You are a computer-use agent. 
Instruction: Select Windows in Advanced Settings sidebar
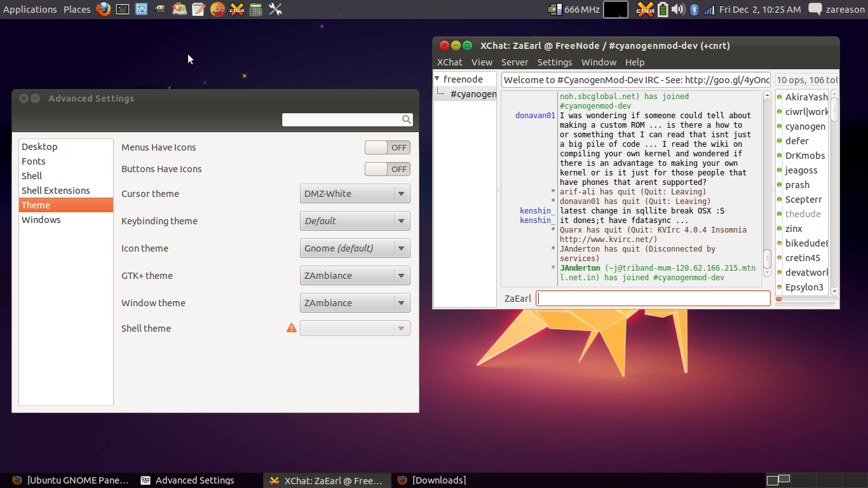[x=66, y=220]
